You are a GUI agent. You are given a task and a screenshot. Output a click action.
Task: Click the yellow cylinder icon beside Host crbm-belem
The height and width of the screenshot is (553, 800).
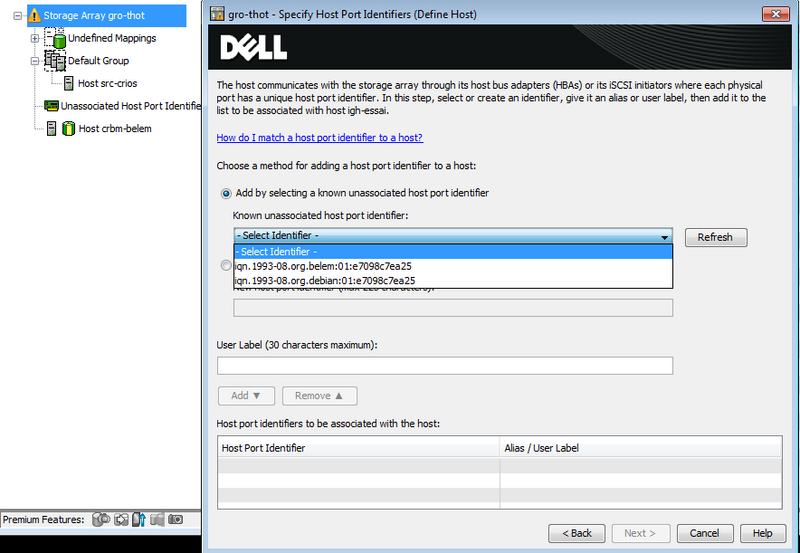pos(69,129)
